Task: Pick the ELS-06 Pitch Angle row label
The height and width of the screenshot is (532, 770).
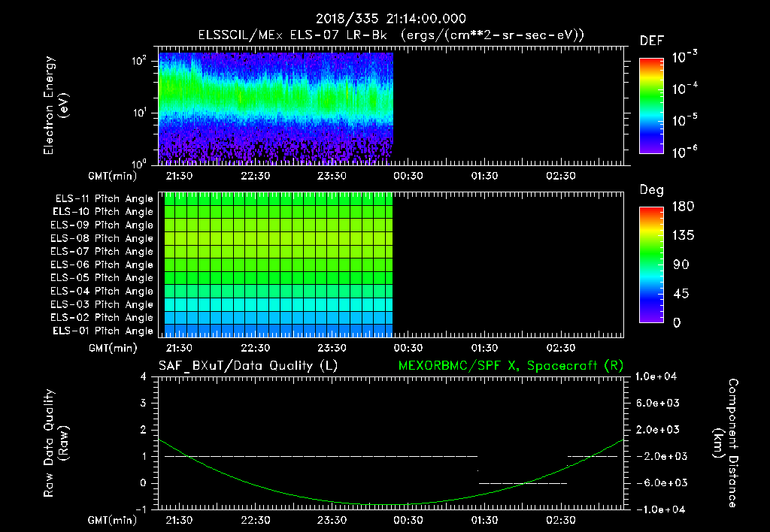Action: coord(101,264)
